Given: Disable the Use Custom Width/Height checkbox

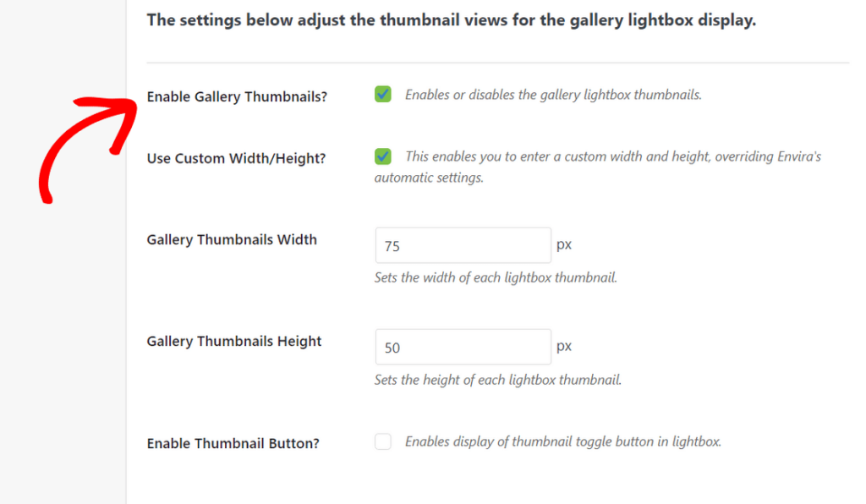Looking at the screenshot, I should point(382,156).
